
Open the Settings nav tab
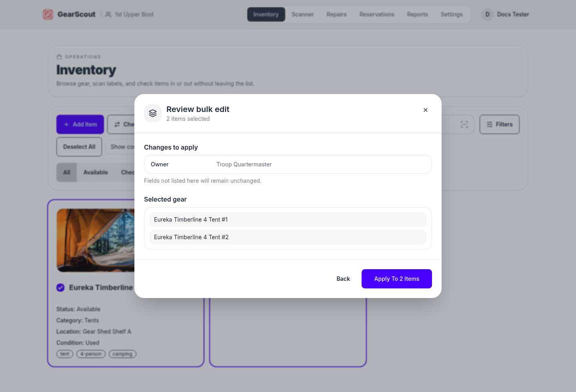[452, 14]
